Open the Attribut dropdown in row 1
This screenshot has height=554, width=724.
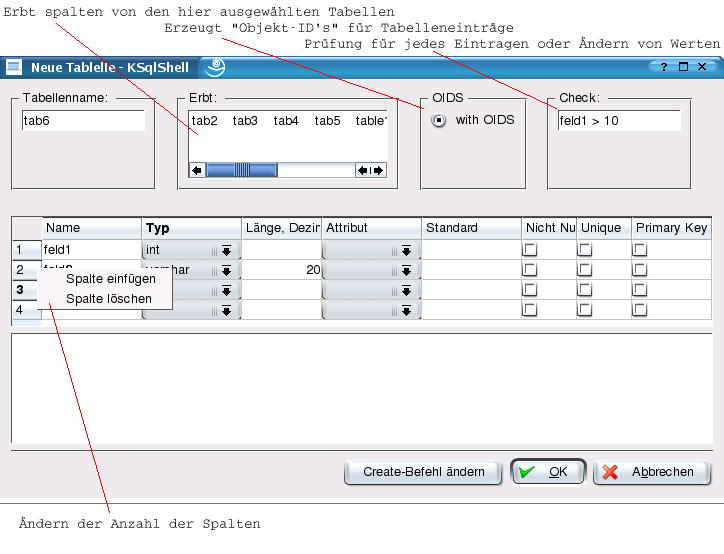(406, 250)
